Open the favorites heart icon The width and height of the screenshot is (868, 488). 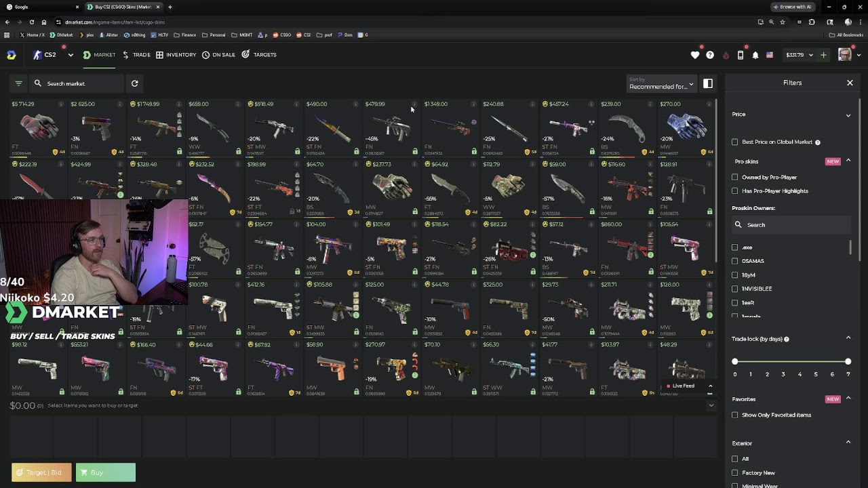click(695, 55)
